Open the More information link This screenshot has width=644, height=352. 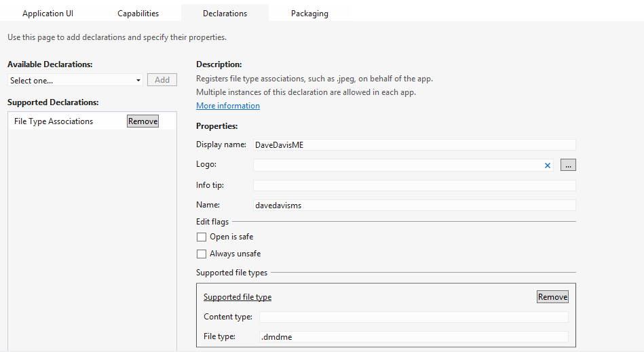(228, 106)
